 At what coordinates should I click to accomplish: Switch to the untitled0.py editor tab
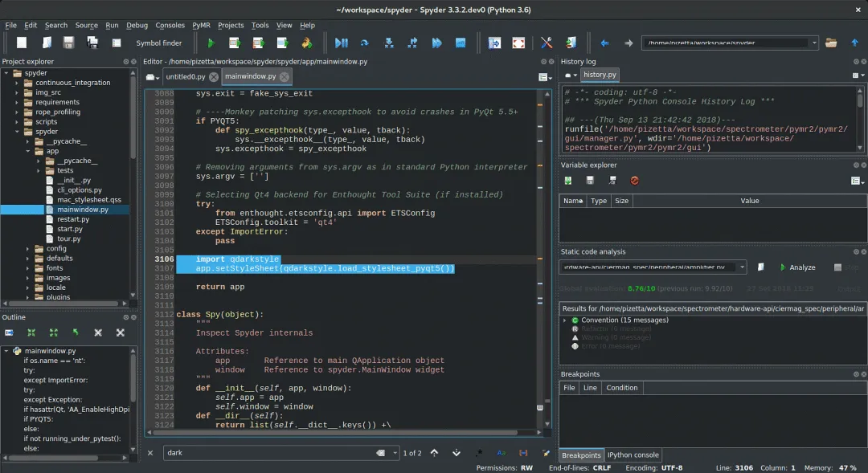point(186,77)
